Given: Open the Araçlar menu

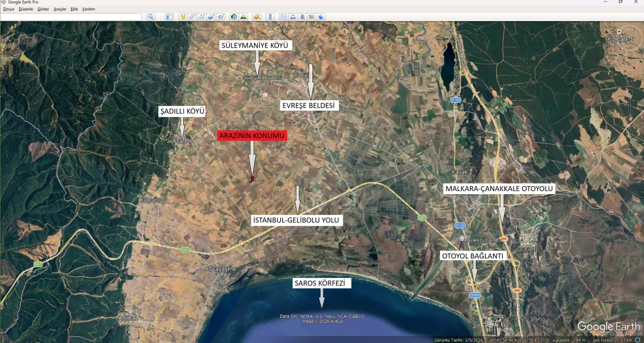Looking at the screenshot, I should coord(60,9).
